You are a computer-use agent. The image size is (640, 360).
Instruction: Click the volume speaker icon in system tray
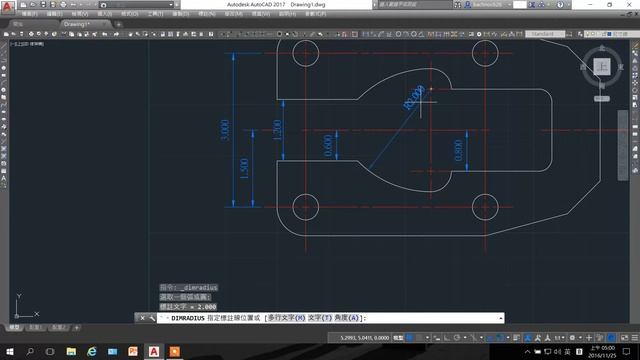point(557,352)
